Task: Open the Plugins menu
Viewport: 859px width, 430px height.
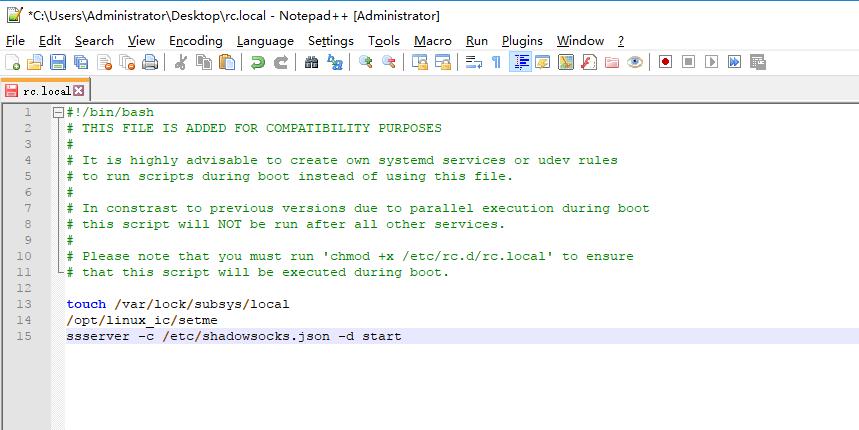Action: click(x=522, y=41)
